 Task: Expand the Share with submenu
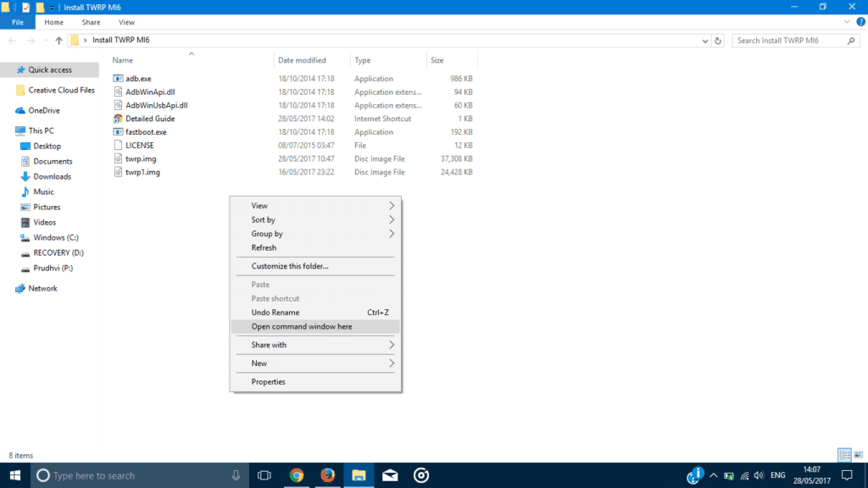tap(315, 345)
